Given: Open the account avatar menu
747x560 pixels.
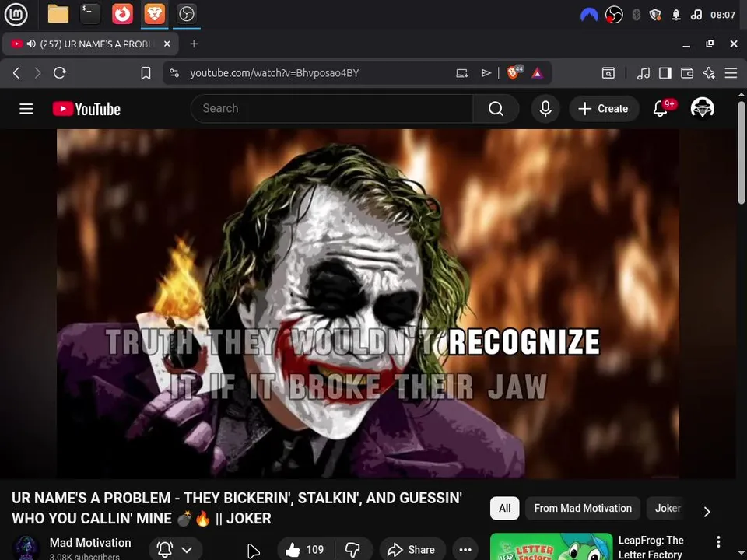Looking at the screenshot, I should [702, 108].
